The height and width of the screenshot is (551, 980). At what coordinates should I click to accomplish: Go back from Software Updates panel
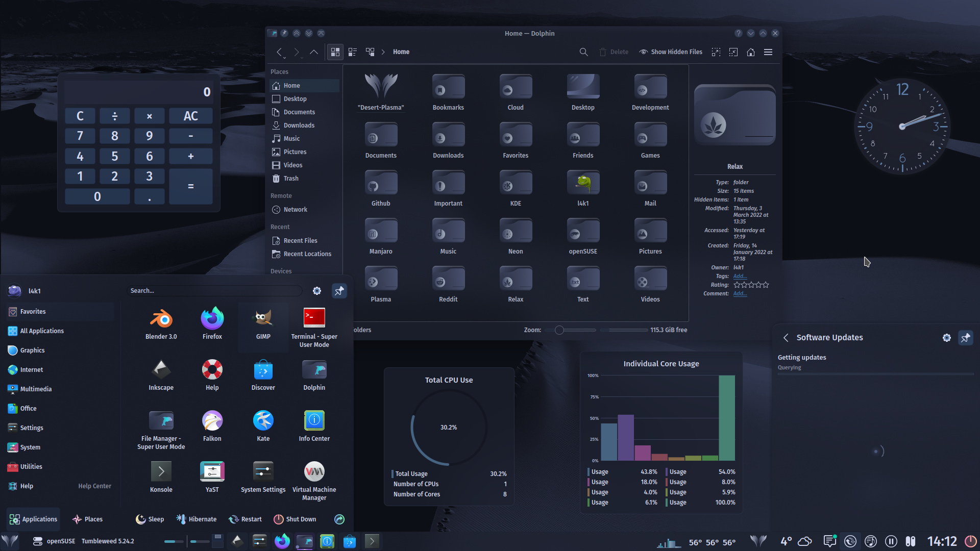point(786,338)
